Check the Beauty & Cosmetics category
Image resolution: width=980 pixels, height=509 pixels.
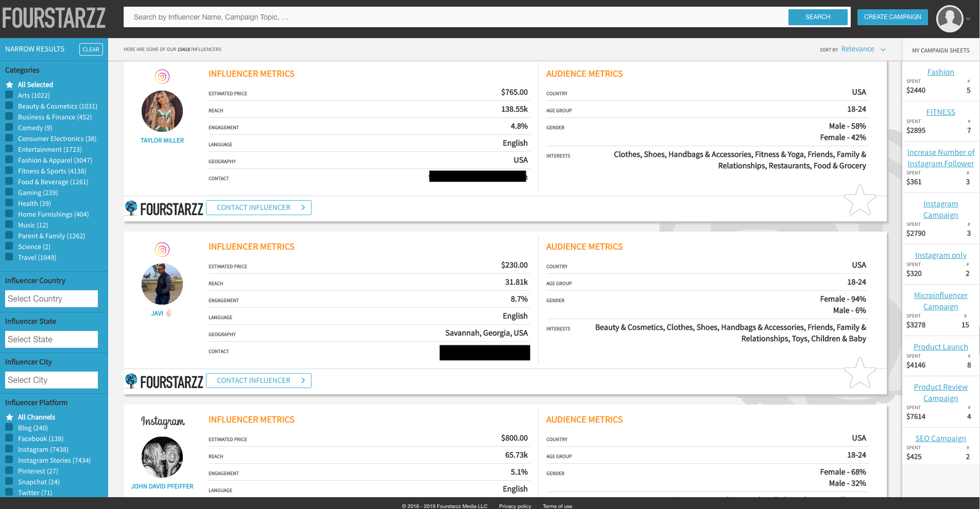point(9,106)
